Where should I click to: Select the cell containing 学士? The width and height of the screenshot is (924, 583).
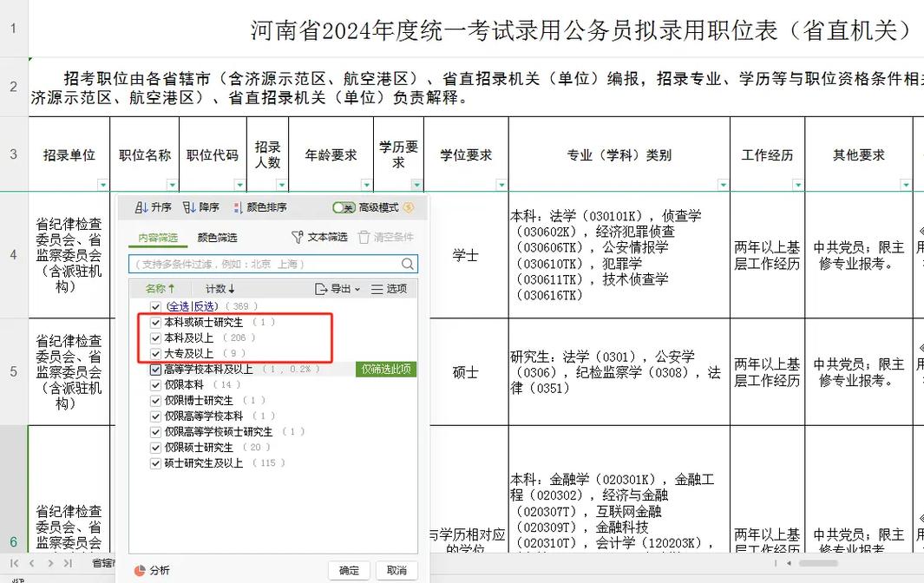[466, 255]
